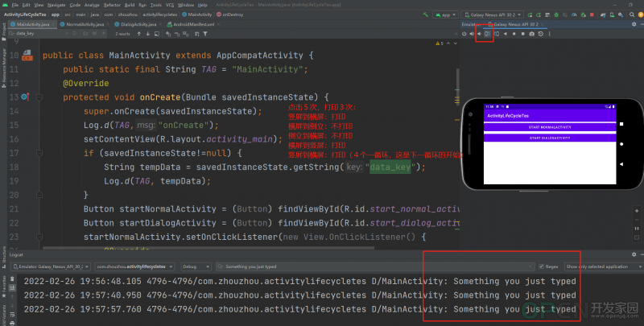This screenshot has height=326, width=644.
Task: Click the emulator Overview square icon
Action: coord(522,34)
